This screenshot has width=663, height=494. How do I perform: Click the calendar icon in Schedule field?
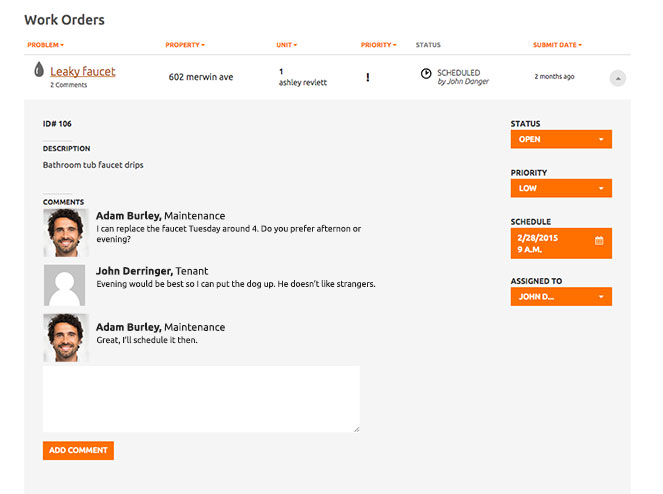pyautogui.click(x=599, y=240)
